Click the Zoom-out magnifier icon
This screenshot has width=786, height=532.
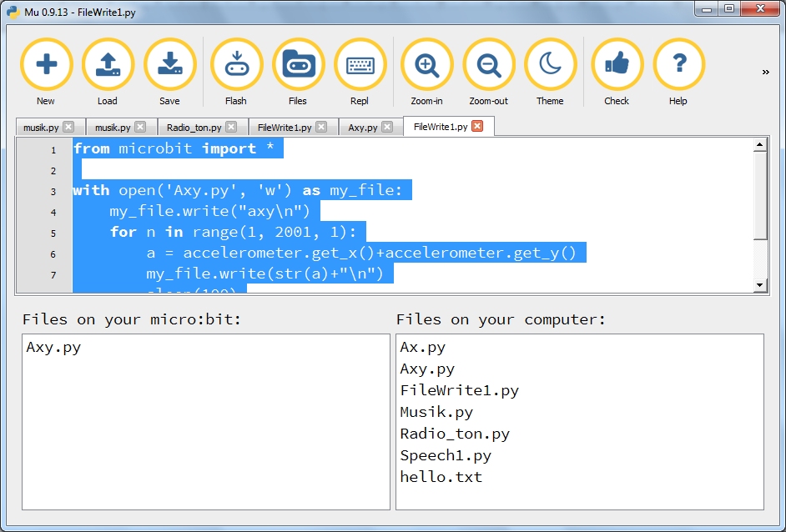[488, 65]
